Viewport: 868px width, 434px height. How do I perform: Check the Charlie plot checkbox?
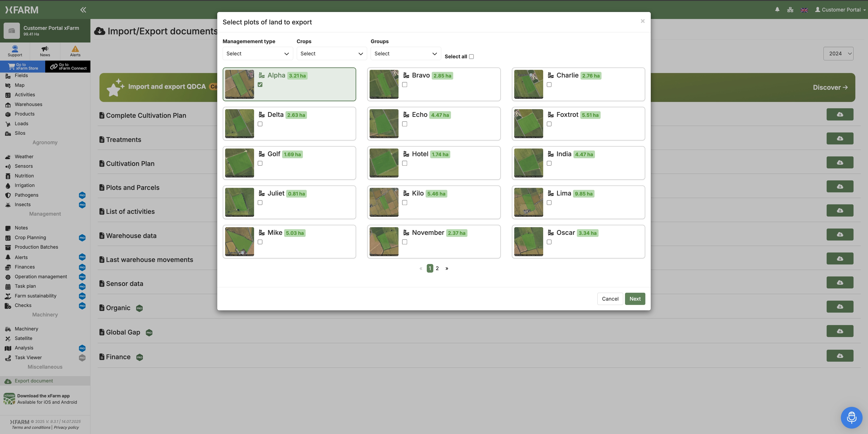pos(549,85)
